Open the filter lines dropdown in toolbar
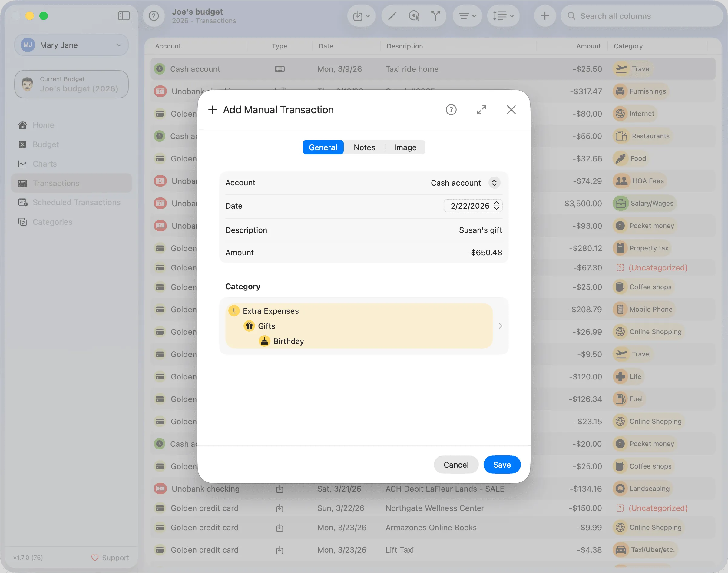Viewport: 728px width, 573px height. pos(467,16)
